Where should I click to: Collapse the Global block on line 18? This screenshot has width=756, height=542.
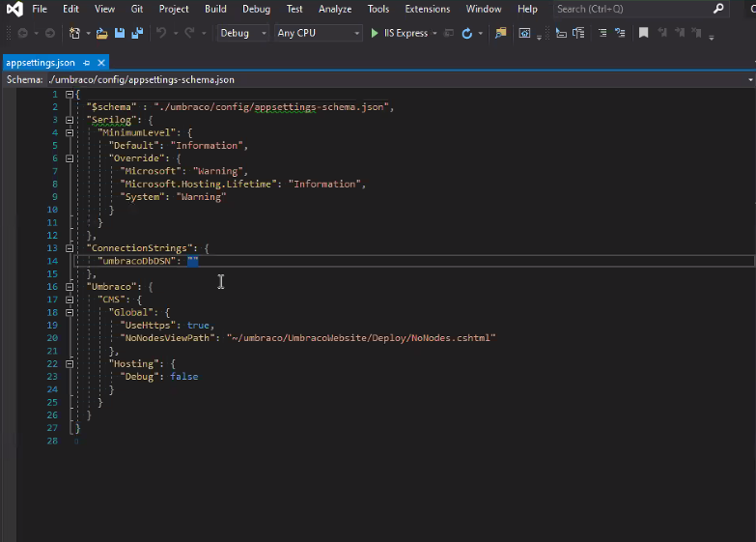click(x=70, y=312)
